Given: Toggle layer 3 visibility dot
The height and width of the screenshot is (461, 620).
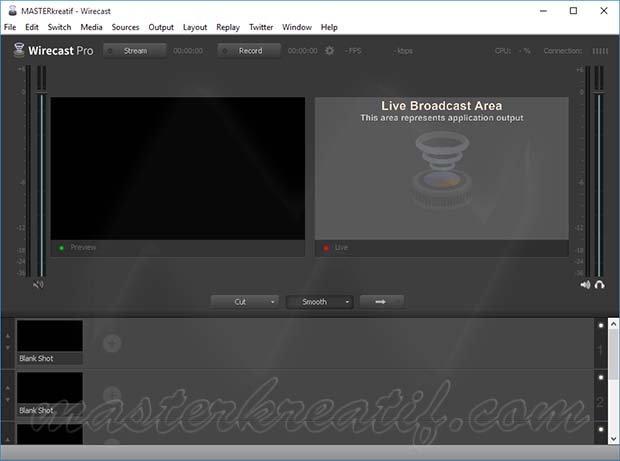Looking at the screenshot, I should (601, 429).
